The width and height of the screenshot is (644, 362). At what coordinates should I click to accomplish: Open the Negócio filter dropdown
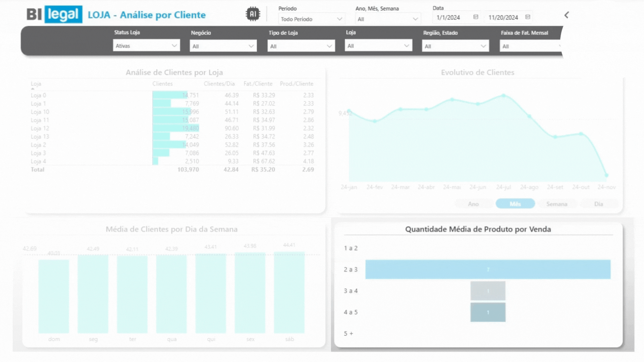pos(223,46)
